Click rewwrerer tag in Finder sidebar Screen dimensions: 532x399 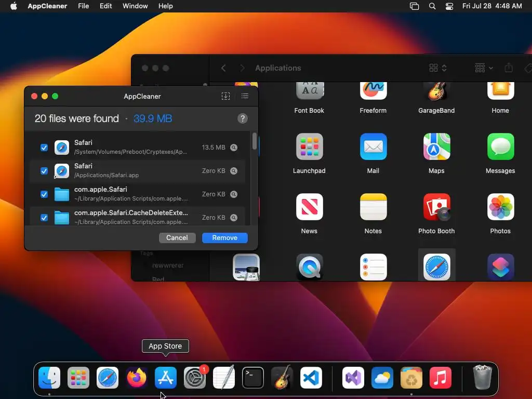pos(168,265)
